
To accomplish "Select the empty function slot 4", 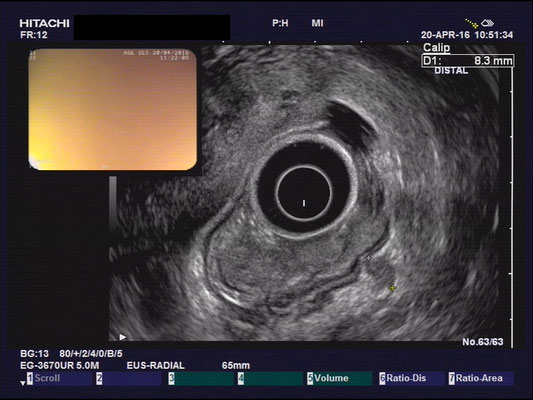I will [271, 378].
